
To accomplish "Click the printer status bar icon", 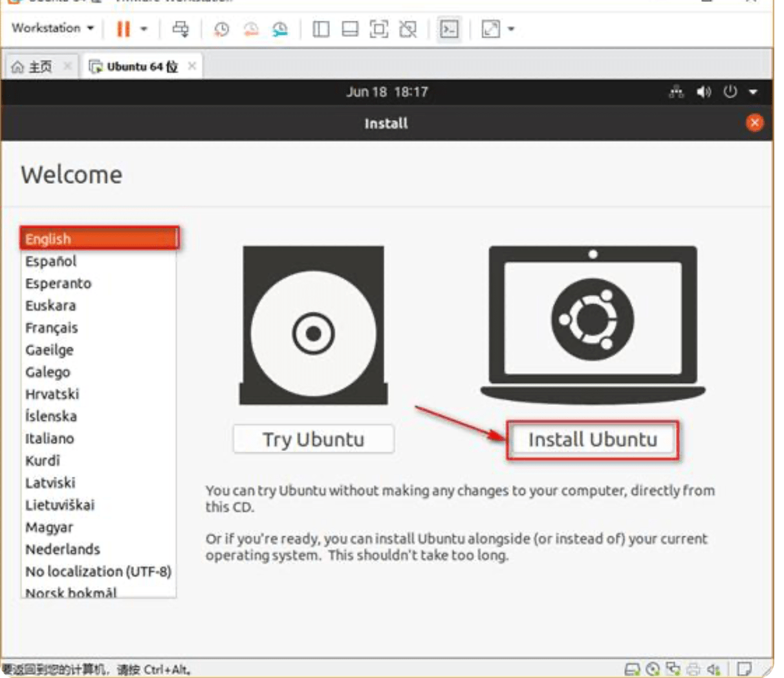I will tap(693, 670).
